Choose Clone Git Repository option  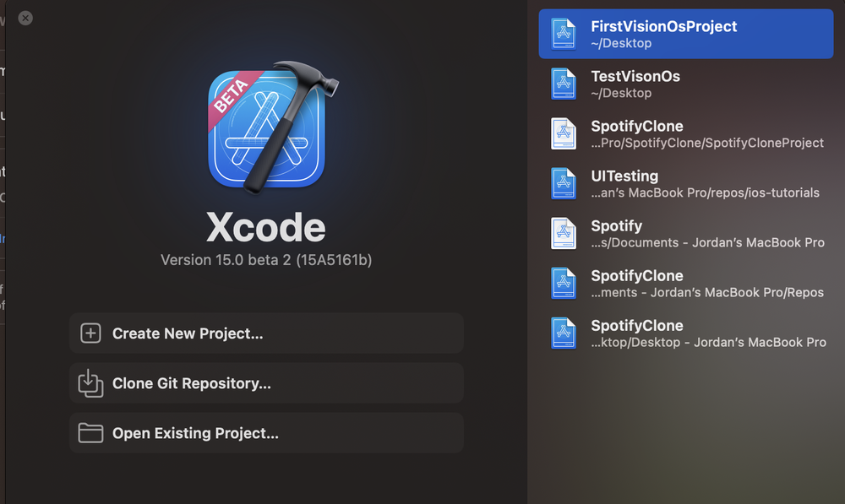click(x=266, y=382)
